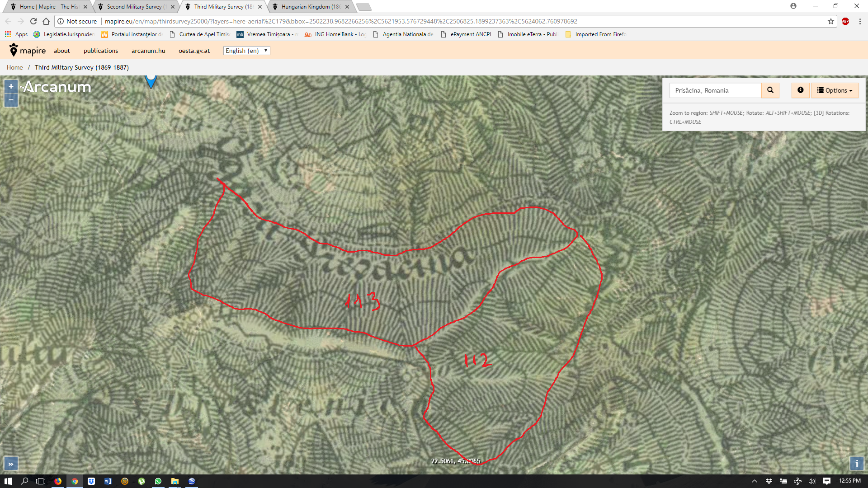Open Windows taskbar search
The height and width of the screenshot is (488, 868).
tap(24, 481)
